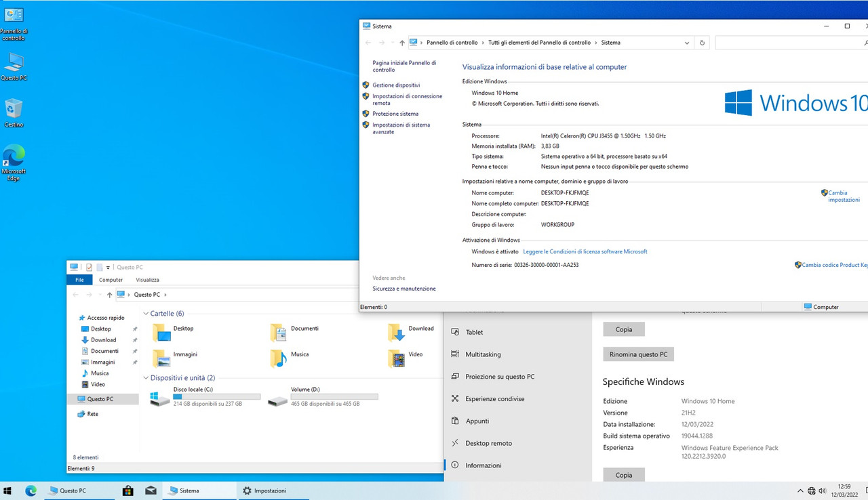868x500 pixels.
Task: Select the Volume (D:) drive
Action: [323, 397]
